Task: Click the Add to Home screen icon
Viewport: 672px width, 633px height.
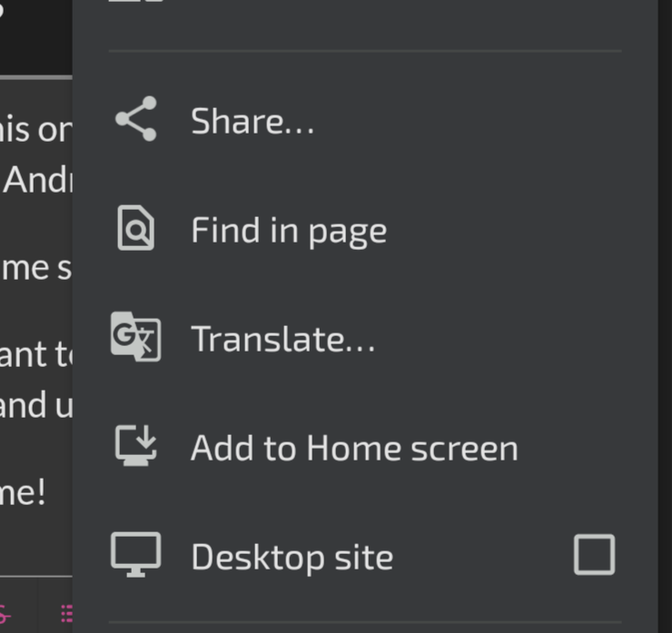Action: pos(136,446)
